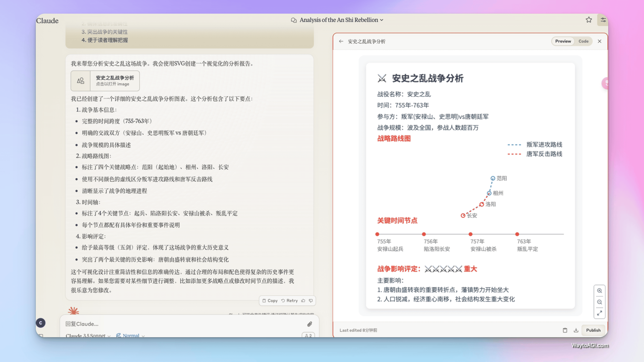Expand the conversation title dropdown
Image resolution: width=644 pixels, height=362 pixels.
[381, 20]
